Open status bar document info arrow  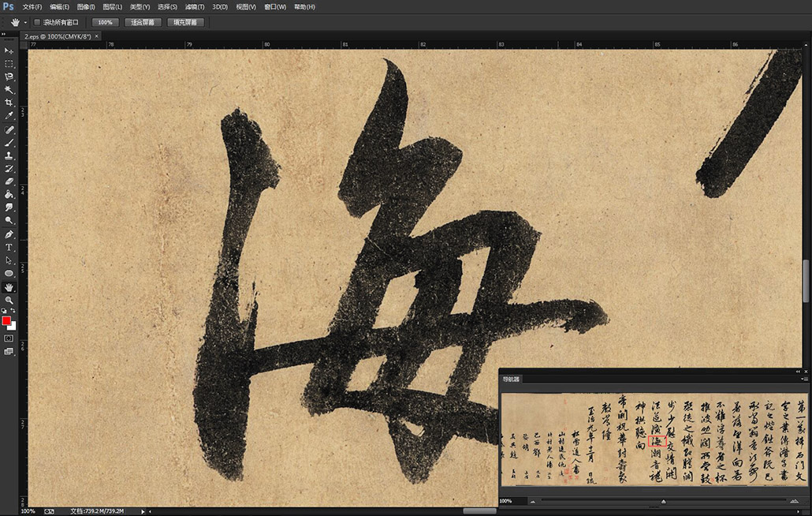143,511
